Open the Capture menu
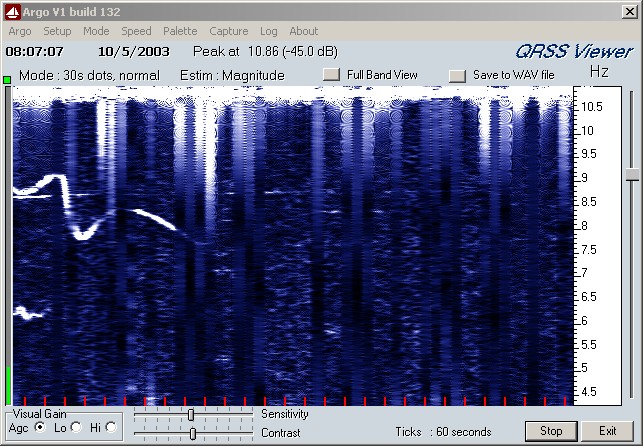The width and height of the screenshot is (643, 446). pyautogui.click(x=228, y=31)
